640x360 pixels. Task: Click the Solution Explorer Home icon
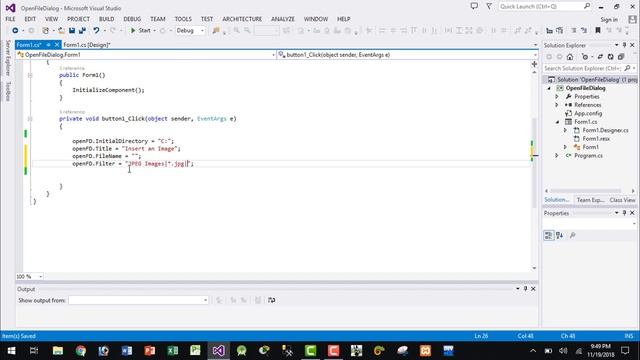click(570, 57)
